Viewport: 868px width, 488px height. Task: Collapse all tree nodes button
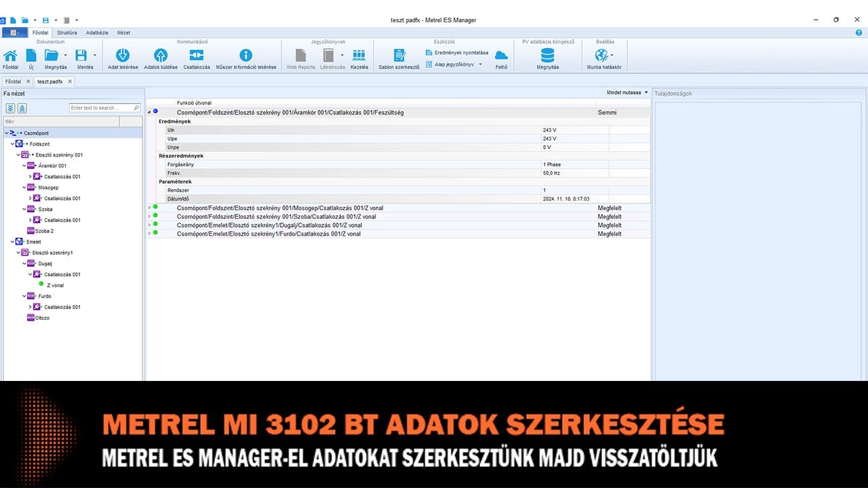22,108
